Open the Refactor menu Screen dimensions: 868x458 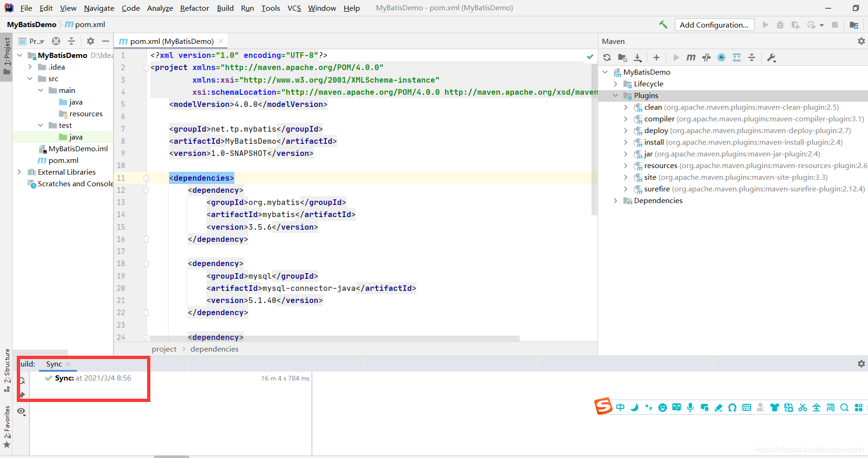[195, 8]
